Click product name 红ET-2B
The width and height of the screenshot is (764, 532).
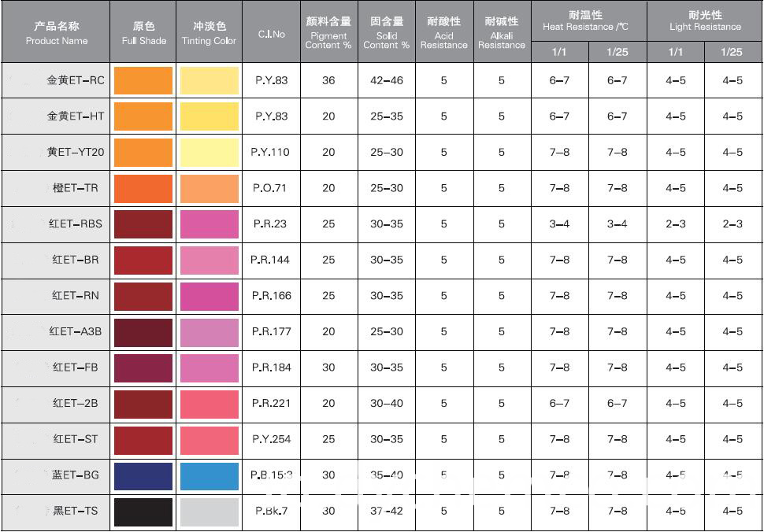pos(76,404)
